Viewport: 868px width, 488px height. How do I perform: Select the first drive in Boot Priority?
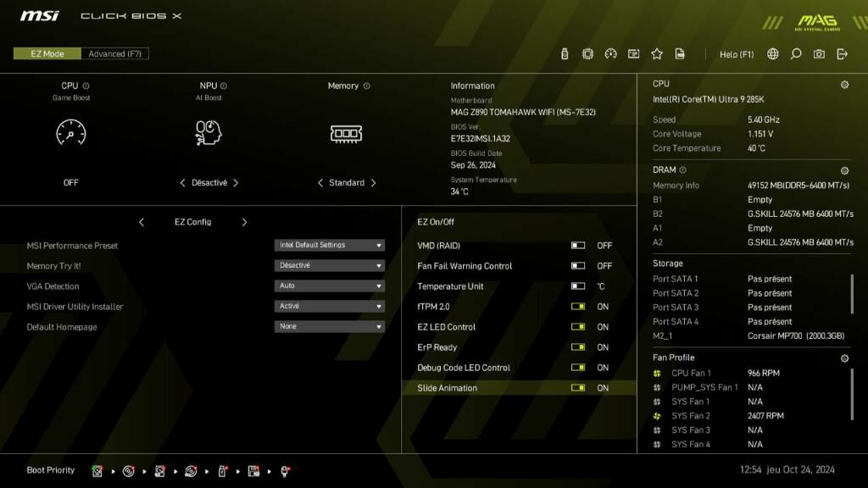point(97,470)
